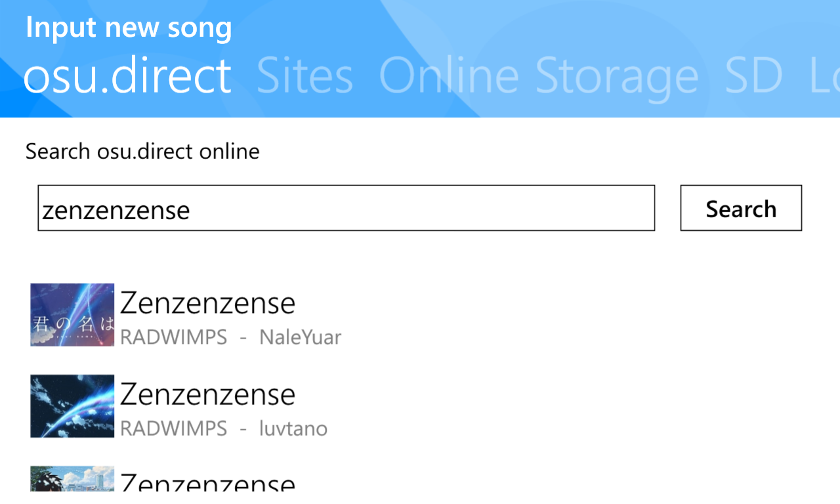The height and width of the screenshot is (504, 840).
Task: Switch to the osu.direct tab
Action: click(x=127, y=75)
